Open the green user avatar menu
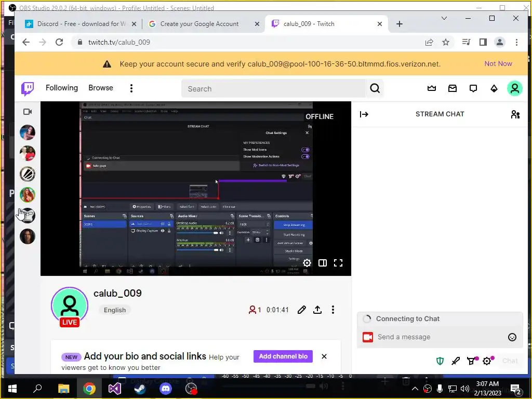This screenshot has width=532, height=399. [515, 88]
